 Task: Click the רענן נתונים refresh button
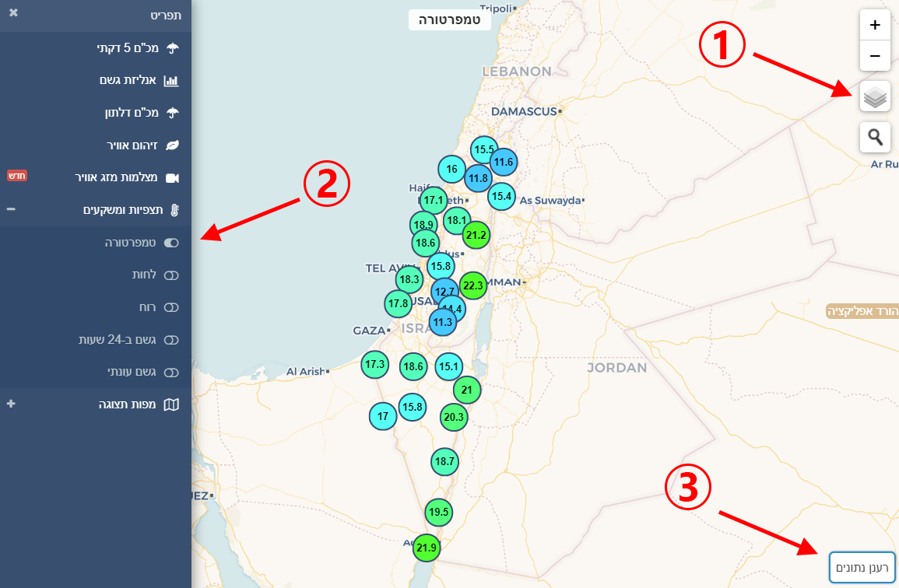[x=862, y=567]
